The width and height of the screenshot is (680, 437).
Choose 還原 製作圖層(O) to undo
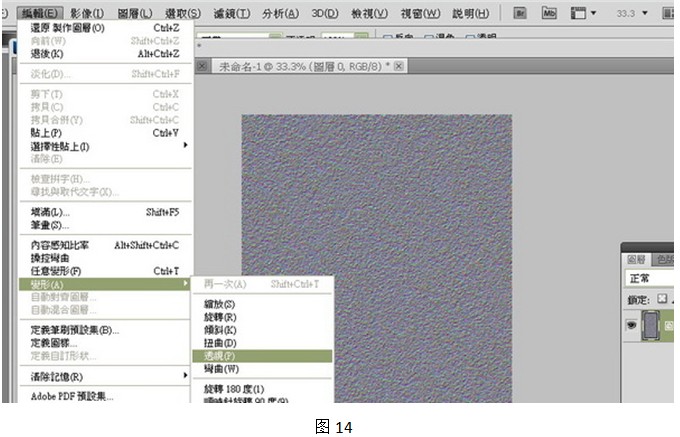pos(105,28)
